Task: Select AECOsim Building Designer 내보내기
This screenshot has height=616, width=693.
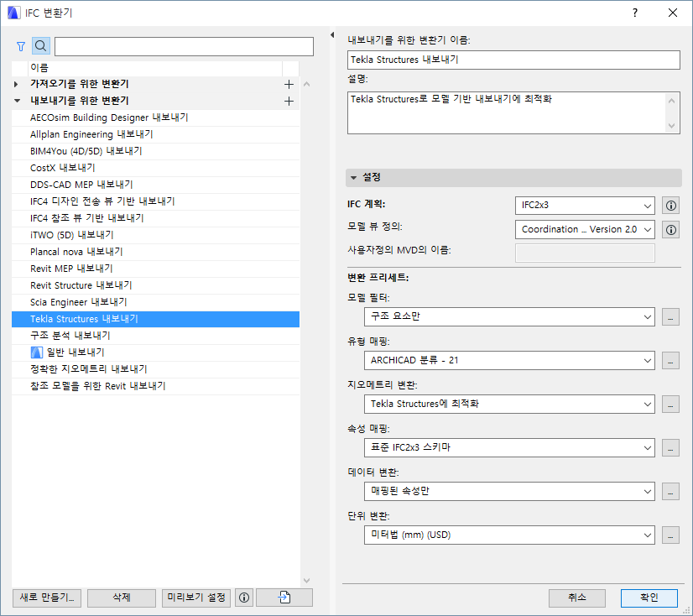Action: click(x=155, y=117)
